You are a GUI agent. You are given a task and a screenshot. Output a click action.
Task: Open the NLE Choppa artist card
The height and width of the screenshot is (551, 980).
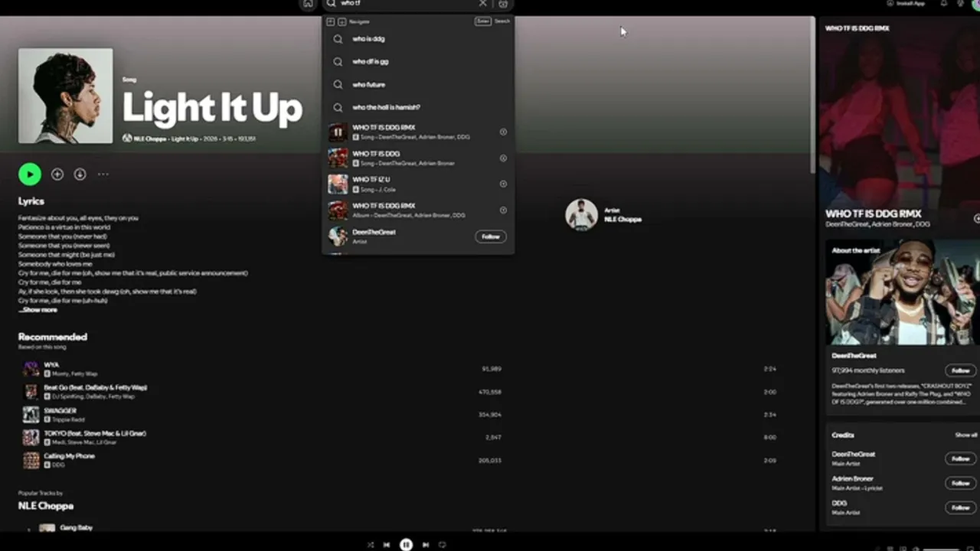tap(604, 215)
